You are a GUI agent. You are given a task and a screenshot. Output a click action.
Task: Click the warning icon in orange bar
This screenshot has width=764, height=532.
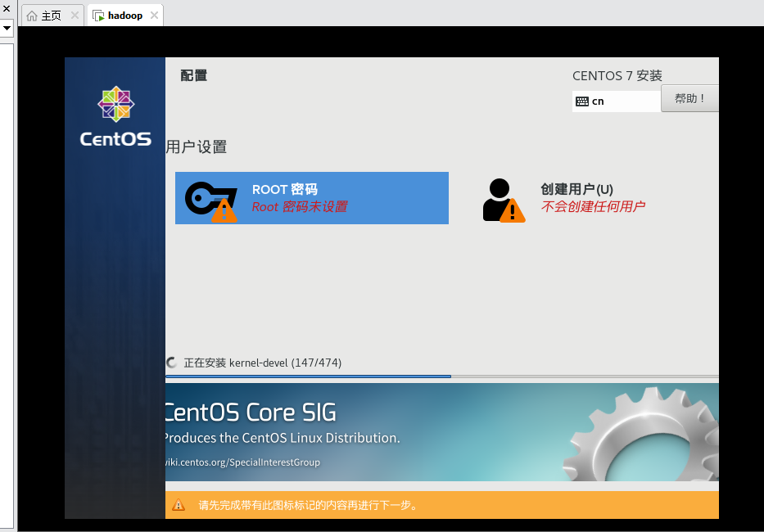(179, 505)
